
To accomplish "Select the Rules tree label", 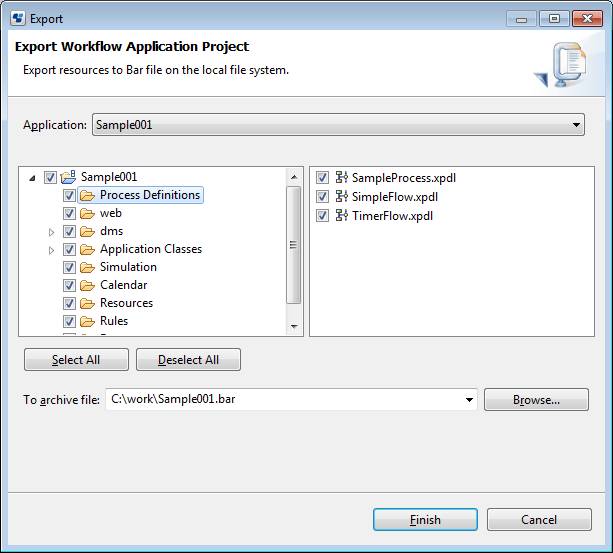I will point(114,321).
